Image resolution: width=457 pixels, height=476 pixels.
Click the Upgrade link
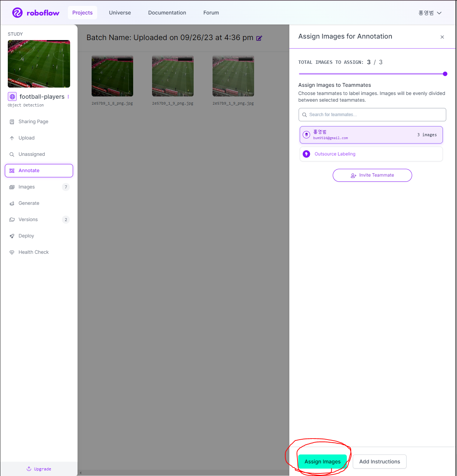(x=39, y=469)
